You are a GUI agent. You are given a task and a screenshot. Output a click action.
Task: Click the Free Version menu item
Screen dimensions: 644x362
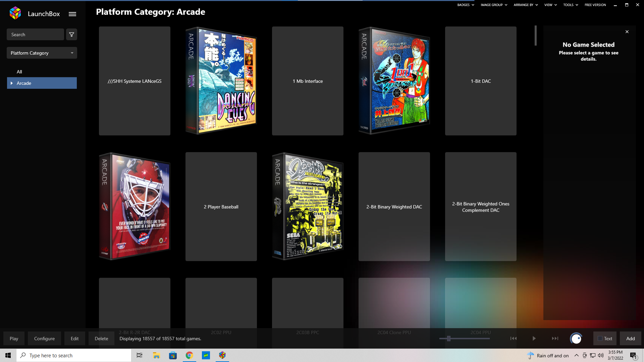coord(595,5)
